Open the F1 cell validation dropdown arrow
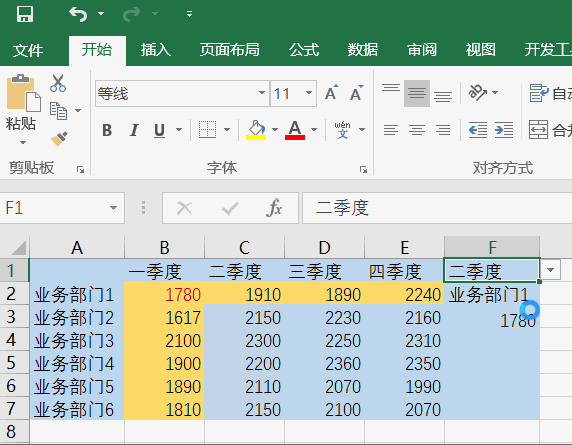 [x=550, y=270]
